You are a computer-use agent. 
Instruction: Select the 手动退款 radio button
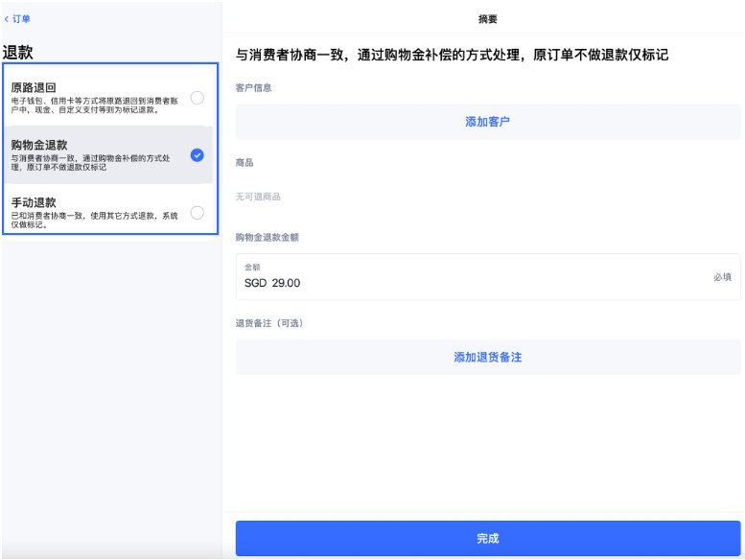pos(197,213)
